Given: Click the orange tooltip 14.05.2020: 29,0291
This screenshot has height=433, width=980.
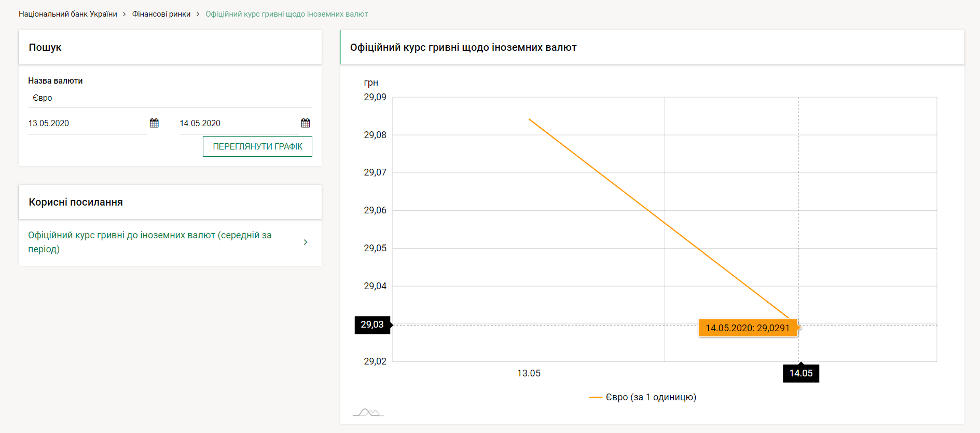Looking at the screenshot, I should pos(747,328).
